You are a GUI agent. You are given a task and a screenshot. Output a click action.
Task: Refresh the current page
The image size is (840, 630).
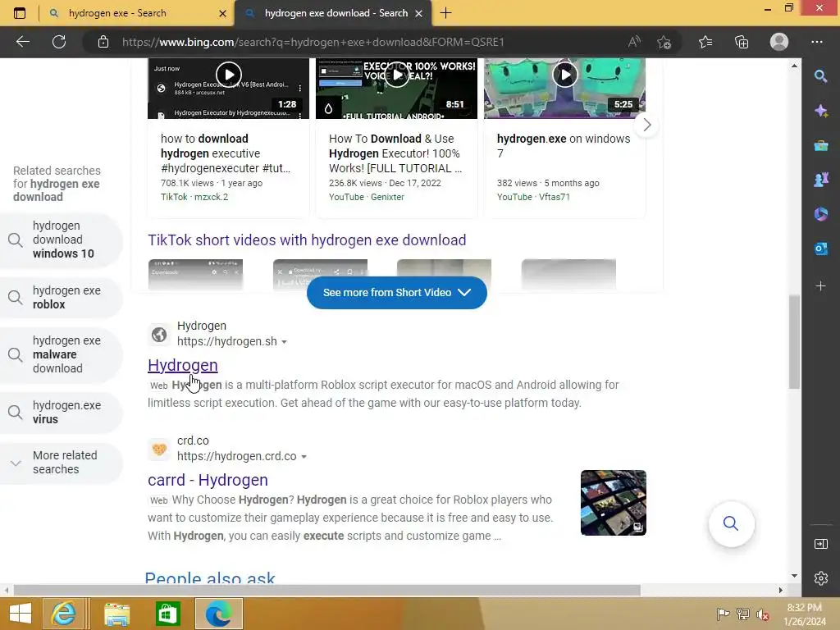59,42
